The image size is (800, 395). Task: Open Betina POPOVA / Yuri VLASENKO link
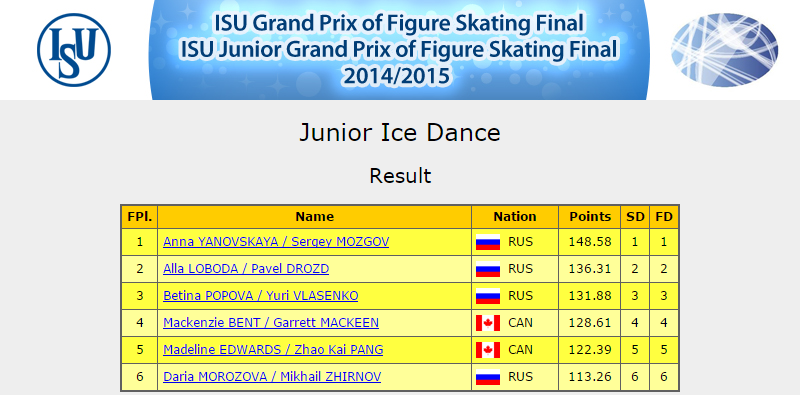pyautogui.click(x=261, y=295)
